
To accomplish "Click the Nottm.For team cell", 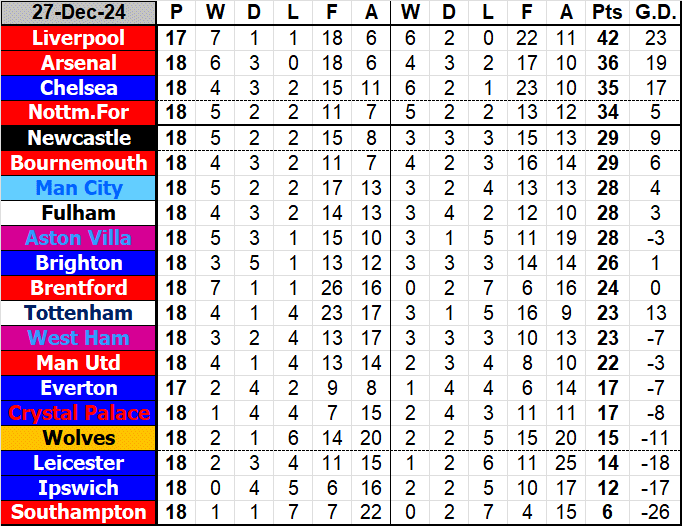I will [x=79, y=113].
